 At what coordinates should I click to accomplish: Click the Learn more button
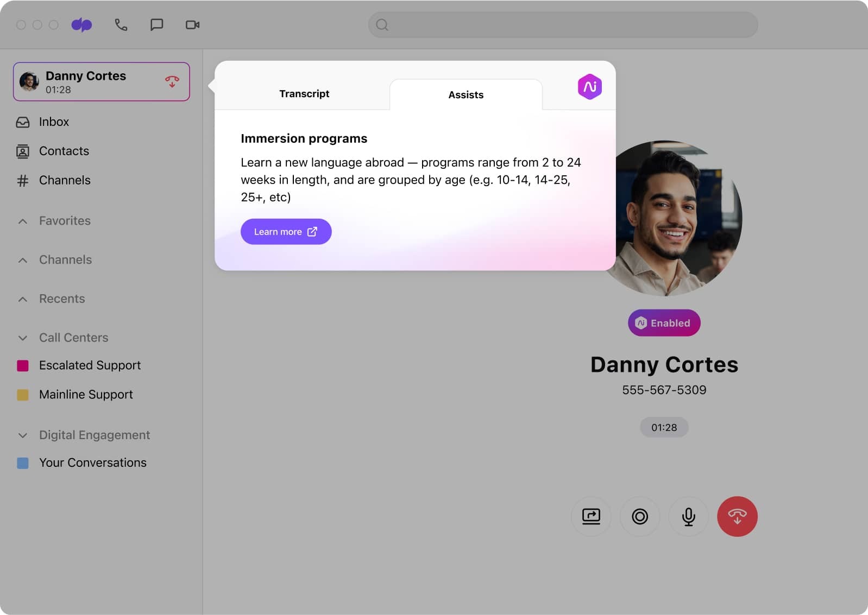(x=286, y=232)
